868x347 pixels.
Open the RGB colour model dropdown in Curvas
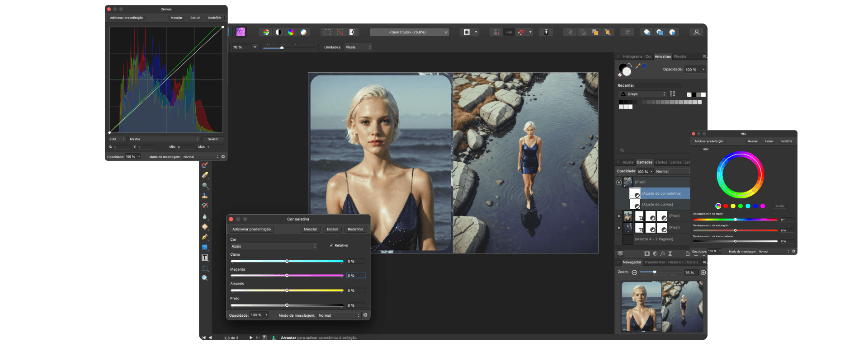click(x=117, y=139)
